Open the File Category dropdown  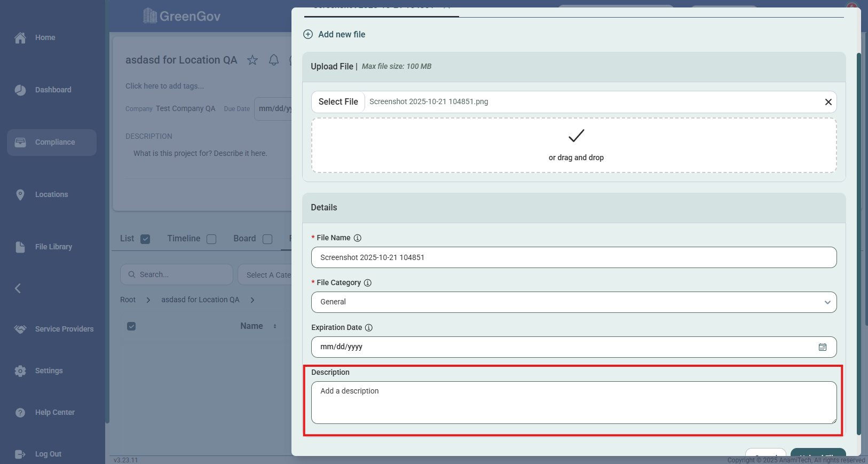point(574,302)
